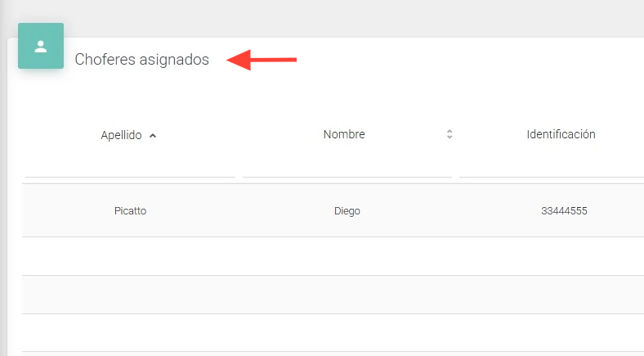The height and width of the screenshot is (356, 644).
Task: Focus the Identificación filter field
Action: [x=552, y=167]
